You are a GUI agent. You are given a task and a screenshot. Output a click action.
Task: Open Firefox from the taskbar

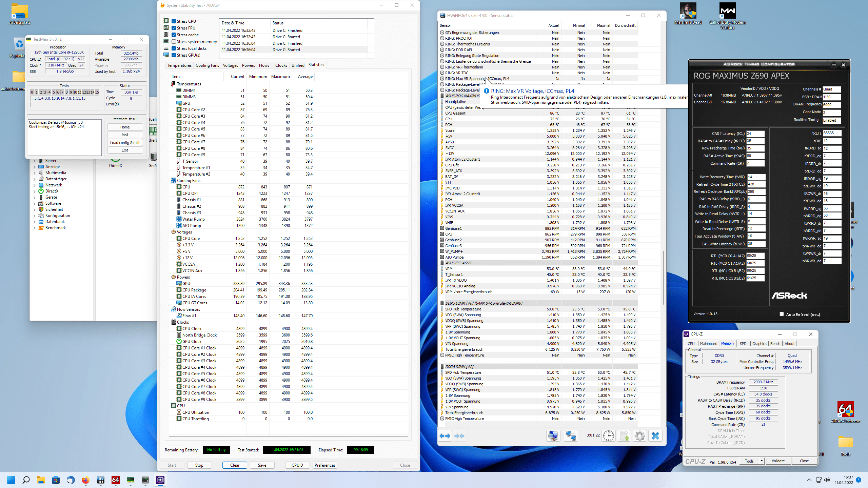click(85, 480)
